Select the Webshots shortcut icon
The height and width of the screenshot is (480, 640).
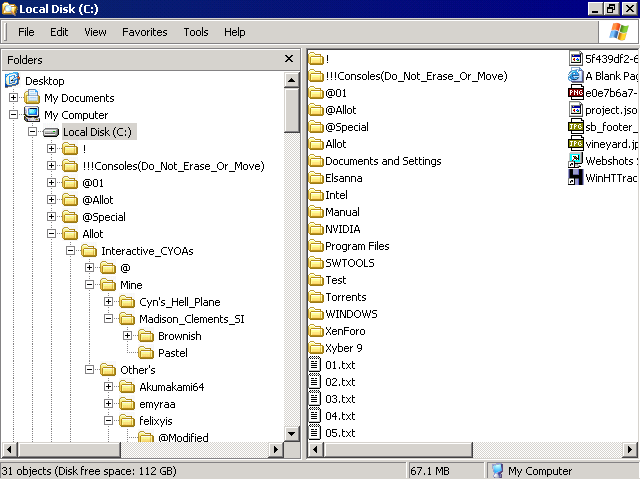pos(576,160)
